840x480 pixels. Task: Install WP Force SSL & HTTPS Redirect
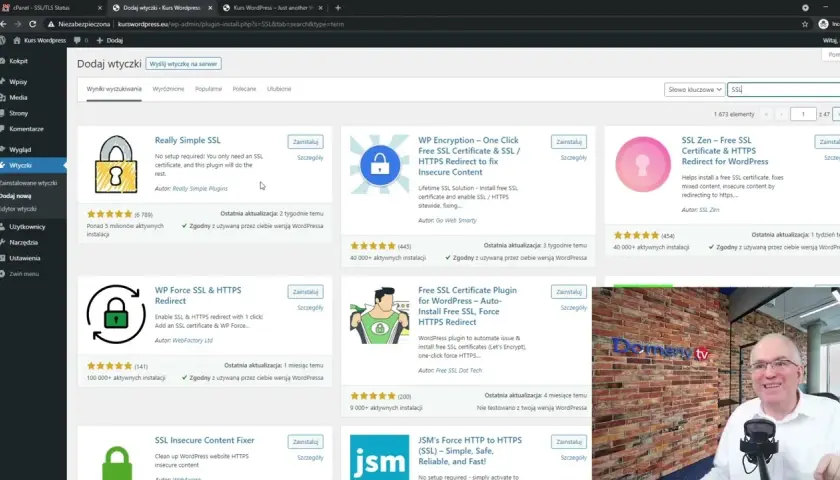pyautogui.click(x=305, y=292)
